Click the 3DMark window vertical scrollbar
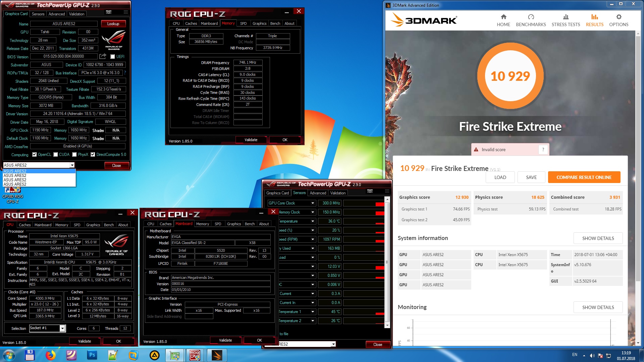Viewport: 644px width, 362px height. 638,188
